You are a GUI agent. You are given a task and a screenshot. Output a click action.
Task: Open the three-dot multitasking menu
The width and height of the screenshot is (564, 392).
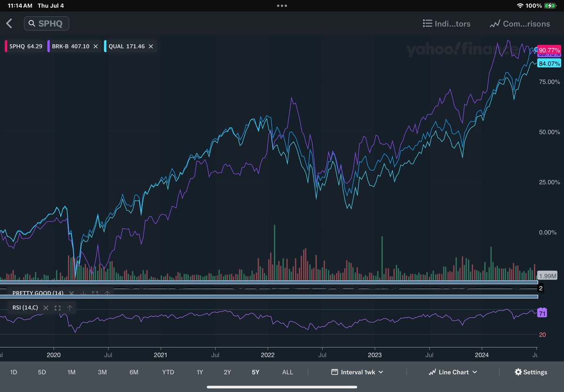(x=282, y=6)
